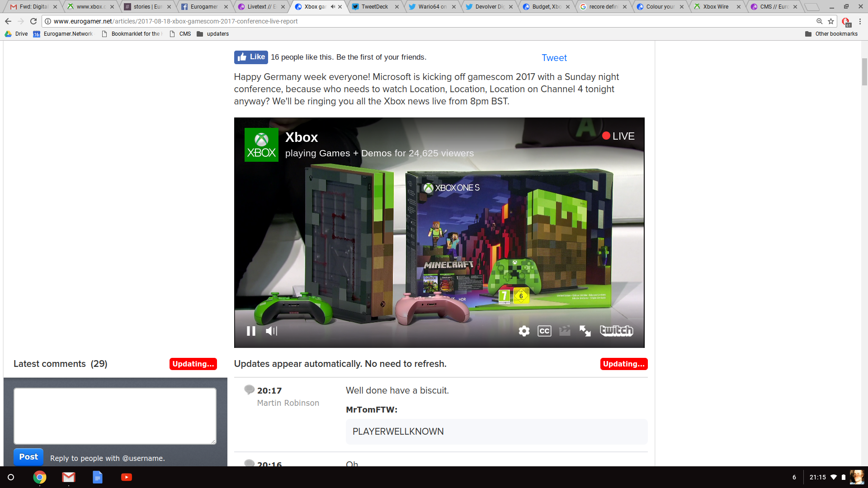The height and width of the screenshot is (488, 868).
Task: Switch to Colour your tab
Action: [660, 7]
